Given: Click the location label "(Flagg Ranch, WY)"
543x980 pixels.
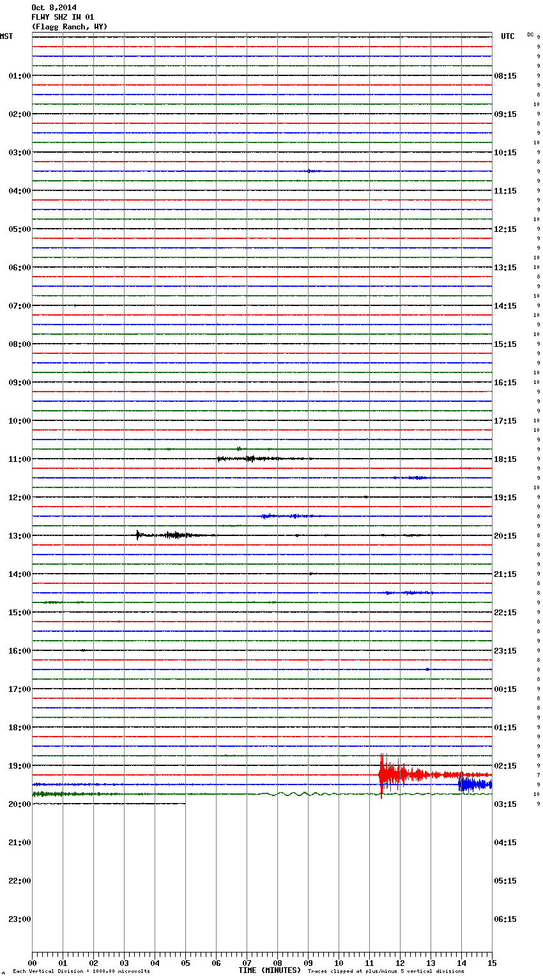Looking at the screenshot, I should [70, 27].
